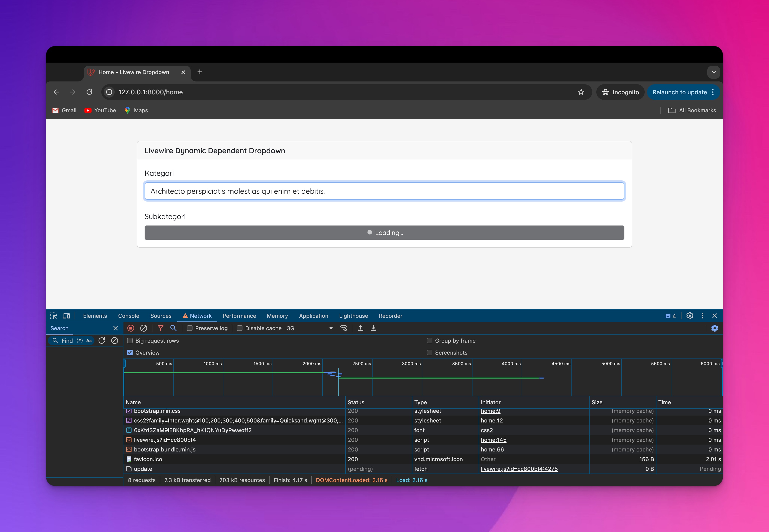Click the 2500 ms timeline overview marker
This screenshot has width=769, height=532.
tap(361, 364)
